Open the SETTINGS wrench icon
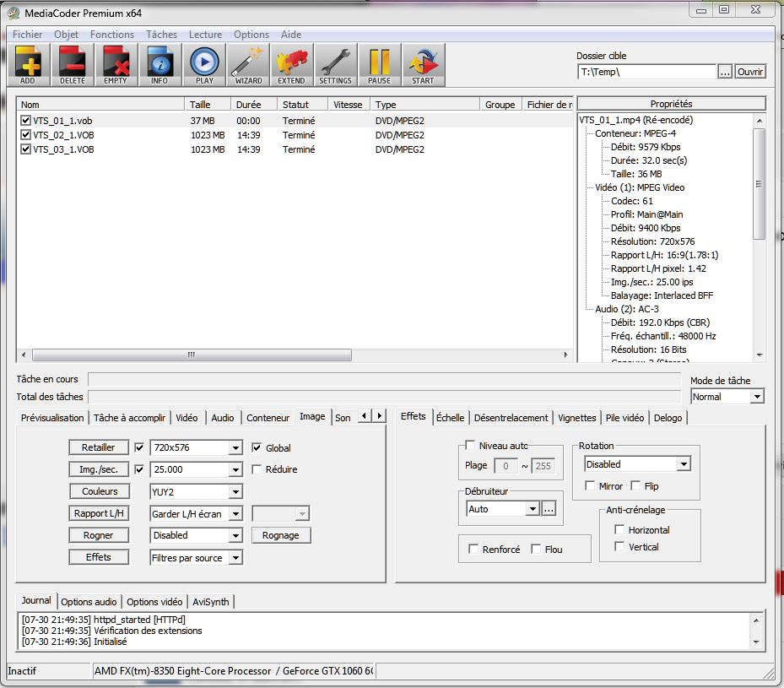784x688 pixels. click(335, 65)
